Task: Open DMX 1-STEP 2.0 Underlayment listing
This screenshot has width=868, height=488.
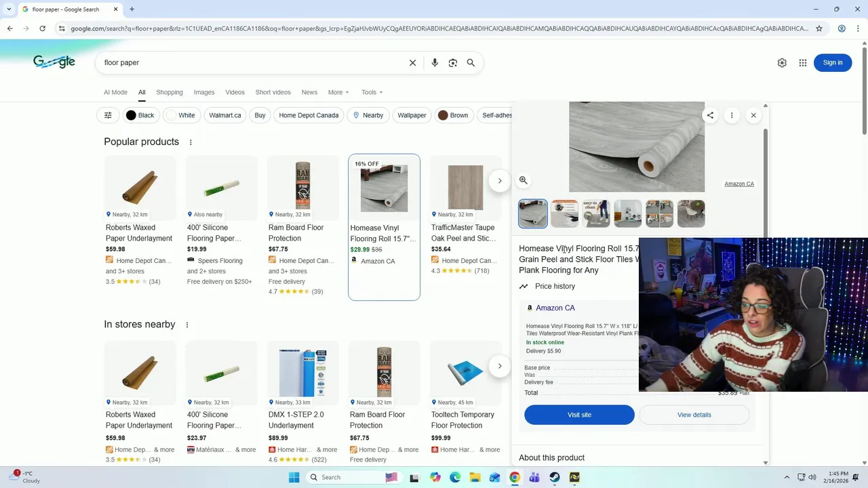Action: point(302,403)
